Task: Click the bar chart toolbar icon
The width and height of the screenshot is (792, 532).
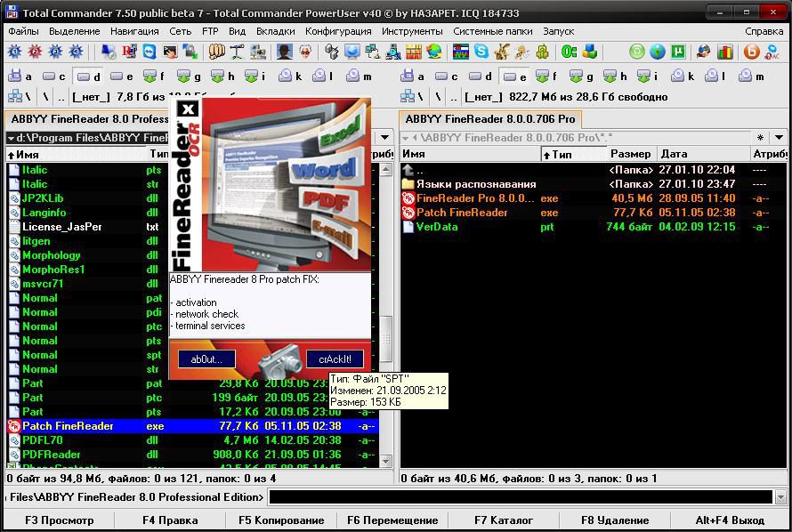Action: (725, 51)
